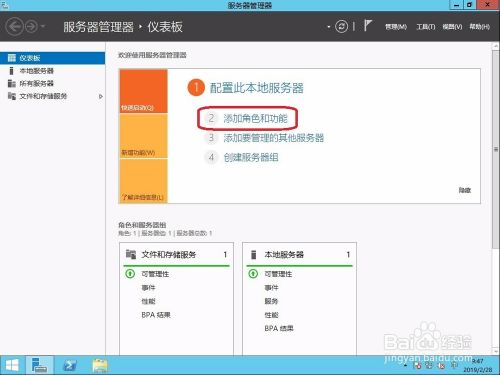Open BPA 结果 in 本地服务器 tile
The height and width of the screenshot is (375, 500).
pyautogui.click(x=279, y=329)
